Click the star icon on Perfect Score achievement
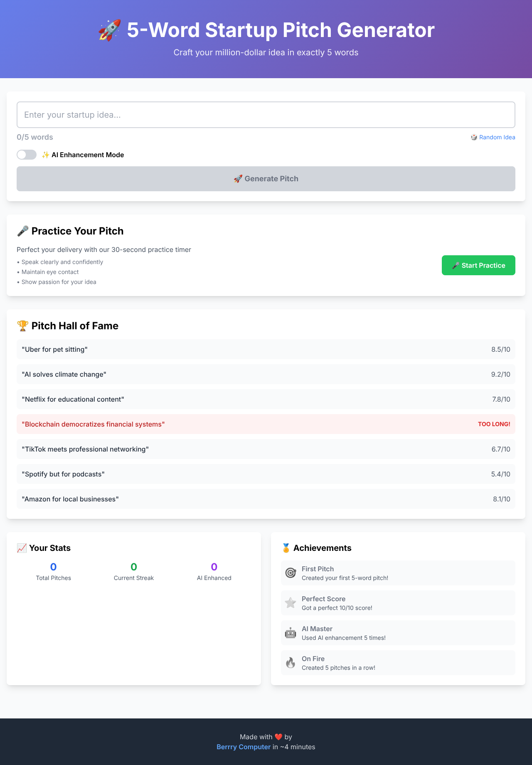The image size is (532, 765). pyautogui.click(x=291, y=602)
